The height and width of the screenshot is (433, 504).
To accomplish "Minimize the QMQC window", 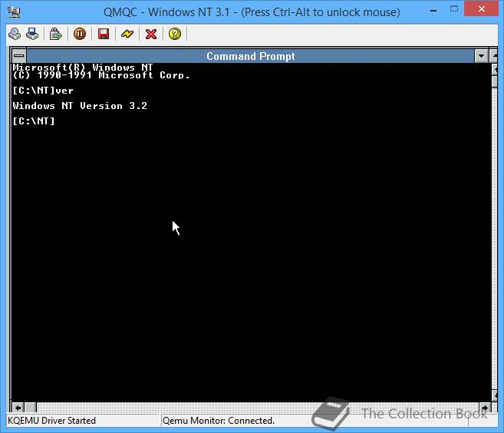I will point(433,11).
